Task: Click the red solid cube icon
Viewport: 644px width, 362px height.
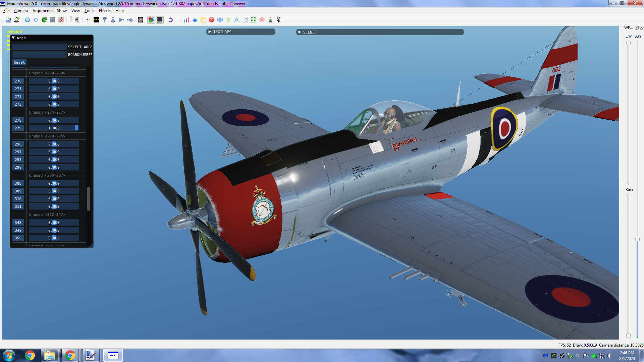Action: coord(211,20)
